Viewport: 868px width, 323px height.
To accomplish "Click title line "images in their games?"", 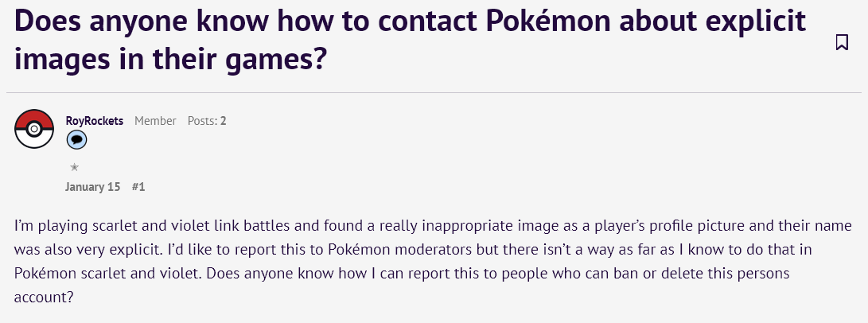I will (x=169, y=59).
